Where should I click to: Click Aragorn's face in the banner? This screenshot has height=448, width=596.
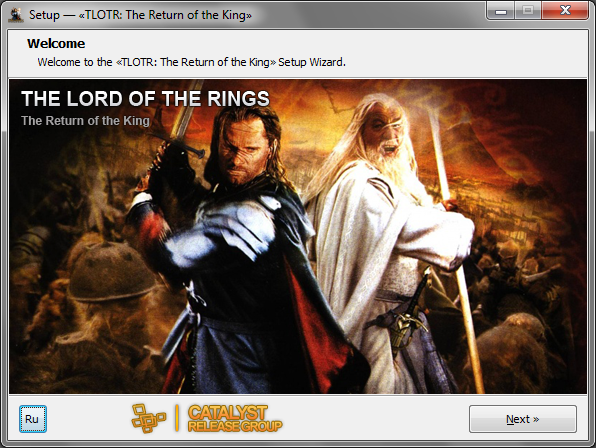click(241, 150)
